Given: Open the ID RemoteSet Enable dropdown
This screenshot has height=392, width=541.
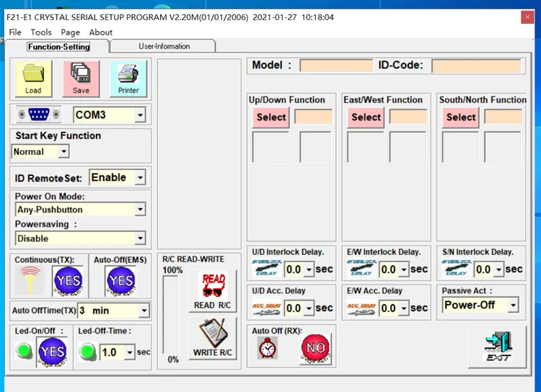Looking at the screenshot, I should 140,177.
